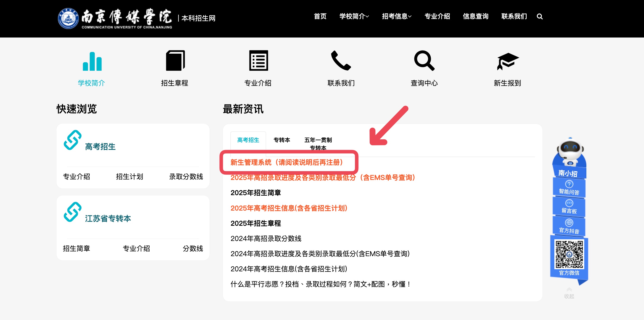Image resolution: width=644 pixels, height=320 pixels.
Task: Click the 招生章程 book icon
Action: coord(175,61)
